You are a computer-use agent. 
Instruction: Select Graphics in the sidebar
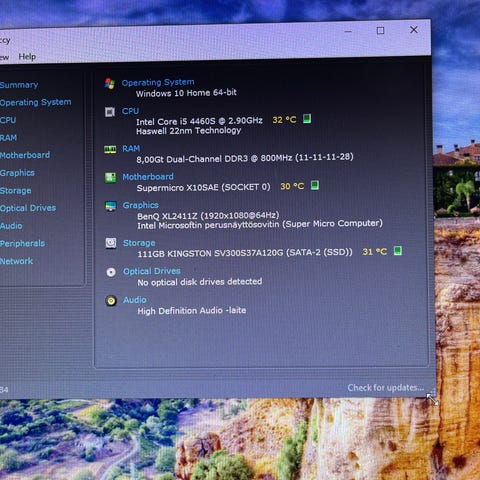coord(17,173)
